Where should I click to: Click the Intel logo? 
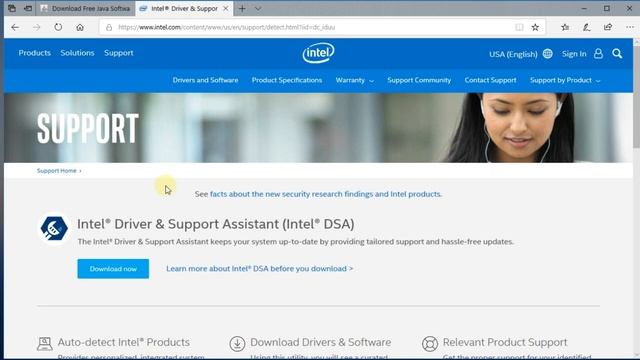coord(318,53)
